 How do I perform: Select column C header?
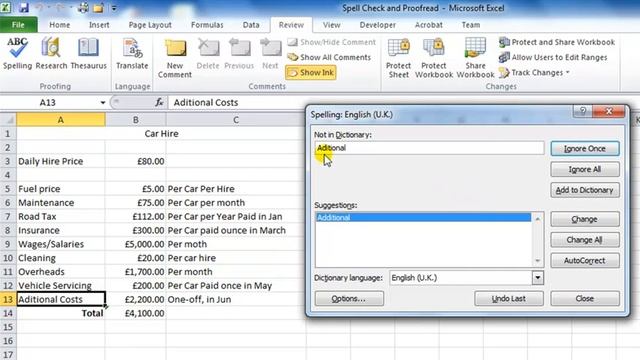pos(236,120)
